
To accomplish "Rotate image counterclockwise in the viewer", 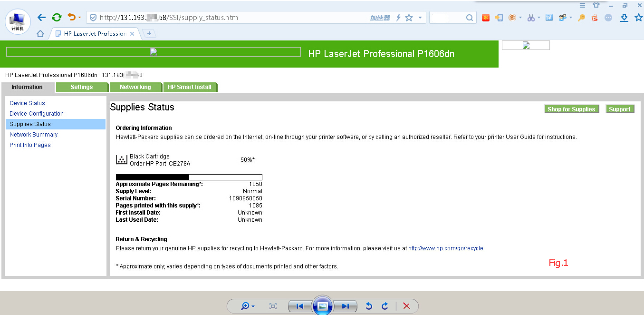I will (x=369, y=306).
